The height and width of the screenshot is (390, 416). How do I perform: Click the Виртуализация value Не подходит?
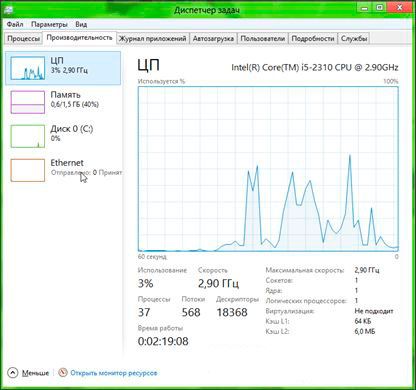tap(374, 311)
